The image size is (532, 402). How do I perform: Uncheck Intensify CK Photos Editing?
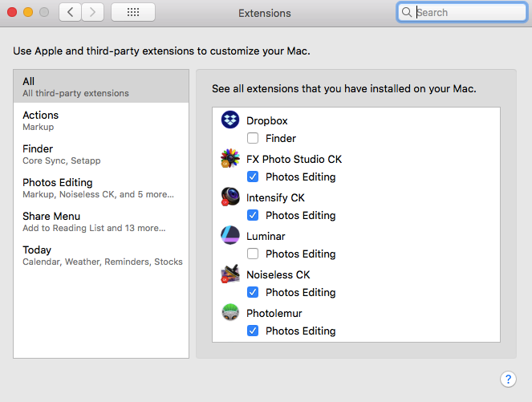(x=253, y=215)
